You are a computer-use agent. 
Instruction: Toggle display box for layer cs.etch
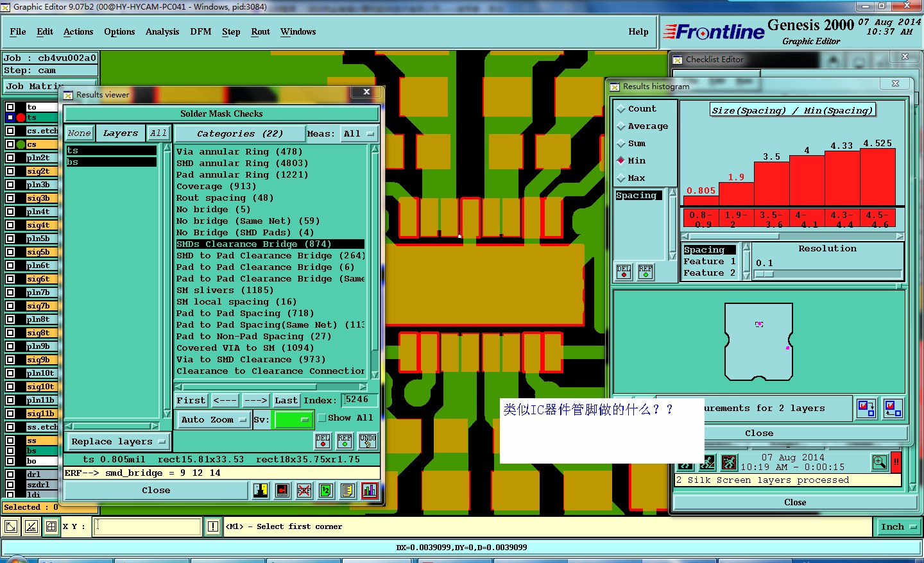10,131
